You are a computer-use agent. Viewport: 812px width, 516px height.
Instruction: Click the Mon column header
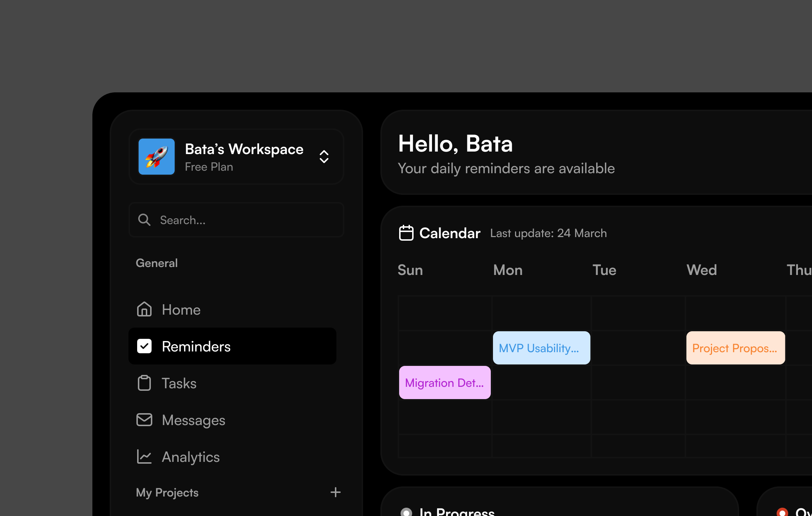coord(508,270)
